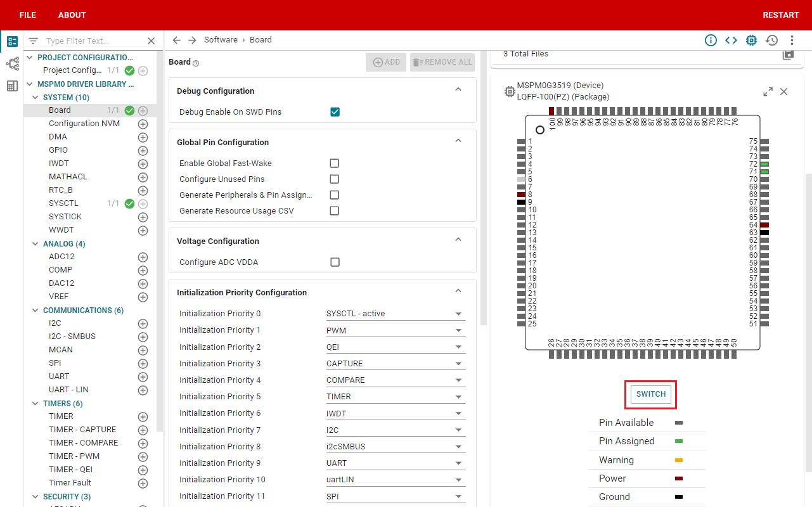Focus the Type Filter Text field
The width and height of the screenshot is (812, 507).
(x=94, y=41)
